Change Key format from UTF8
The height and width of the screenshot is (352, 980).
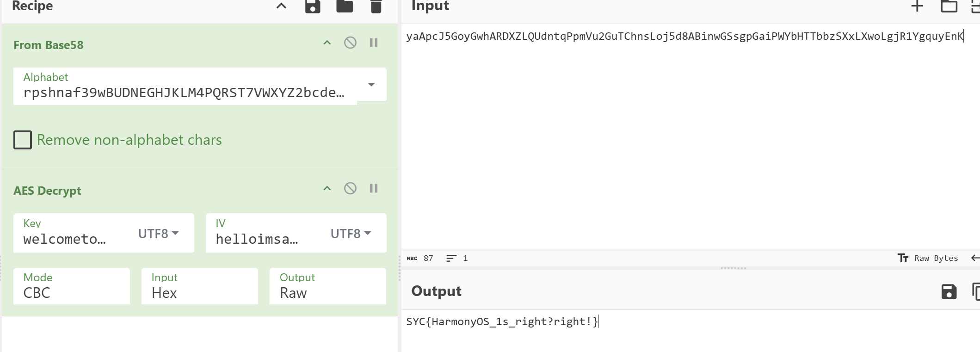[x=159, y=234]
